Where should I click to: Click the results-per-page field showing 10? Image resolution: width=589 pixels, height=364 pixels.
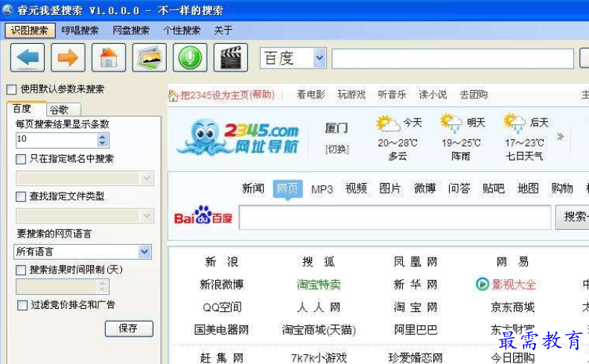[x=57, y=140]
